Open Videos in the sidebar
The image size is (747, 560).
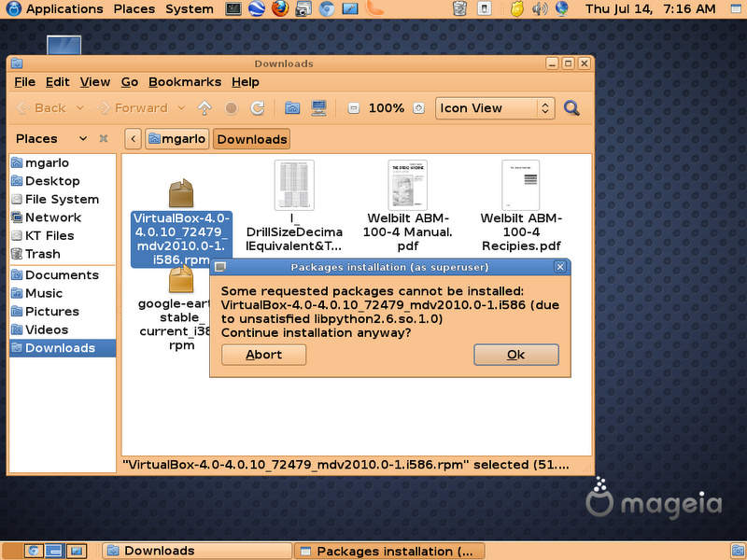click(x=62, y=329)
